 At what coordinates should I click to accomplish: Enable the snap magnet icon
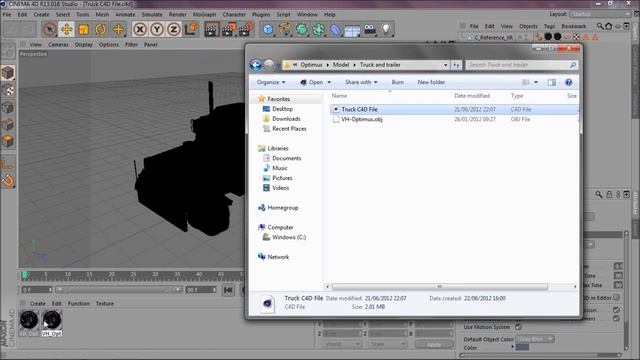[8, 180]
